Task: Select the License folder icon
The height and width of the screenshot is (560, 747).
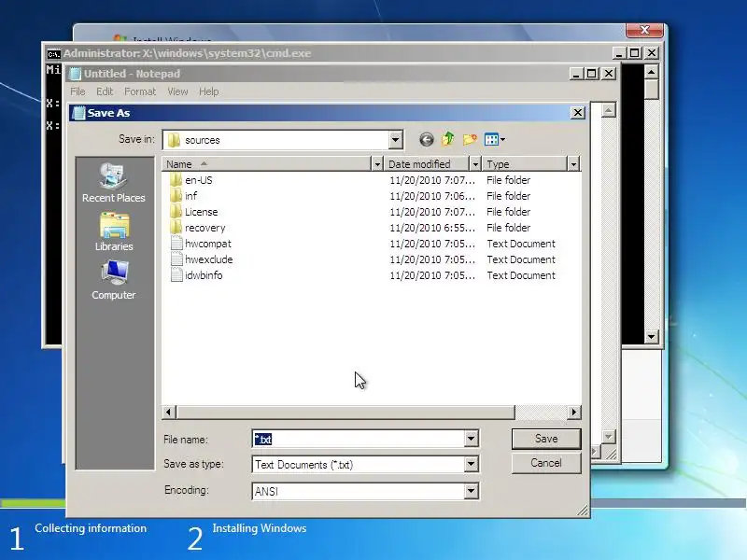Action: (x=176, y=212)
